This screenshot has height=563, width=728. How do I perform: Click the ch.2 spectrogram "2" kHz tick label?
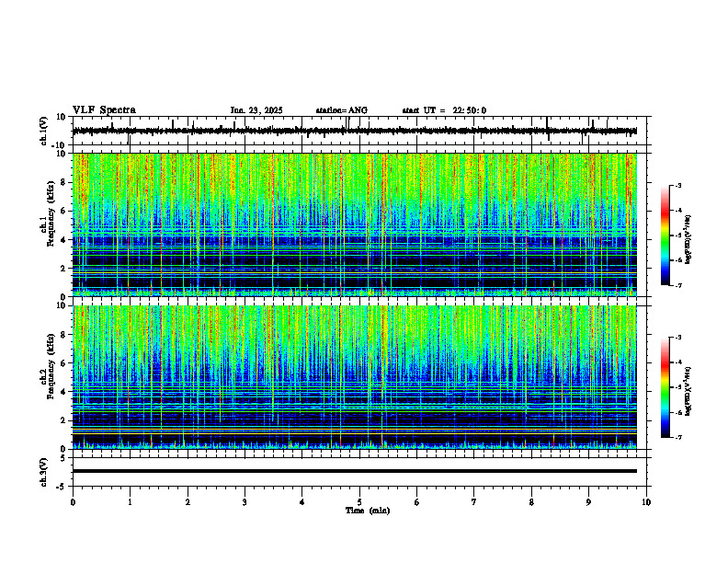point(63,420)
